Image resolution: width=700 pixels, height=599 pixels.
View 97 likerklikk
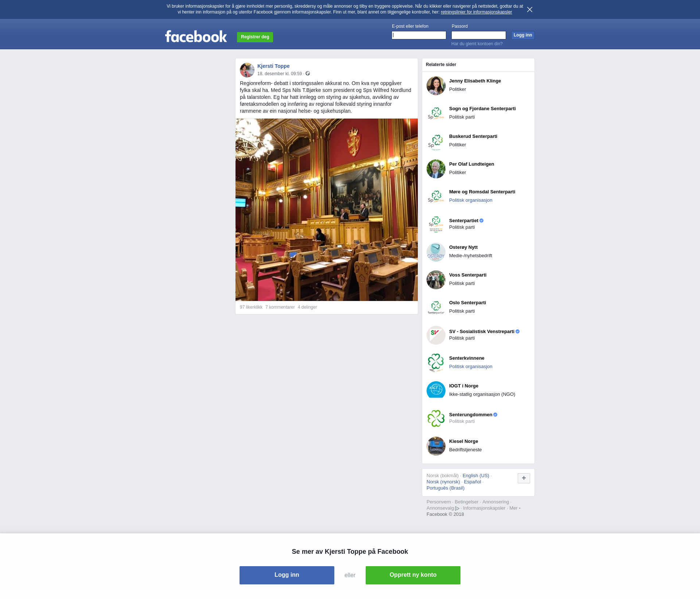(251, 307)
